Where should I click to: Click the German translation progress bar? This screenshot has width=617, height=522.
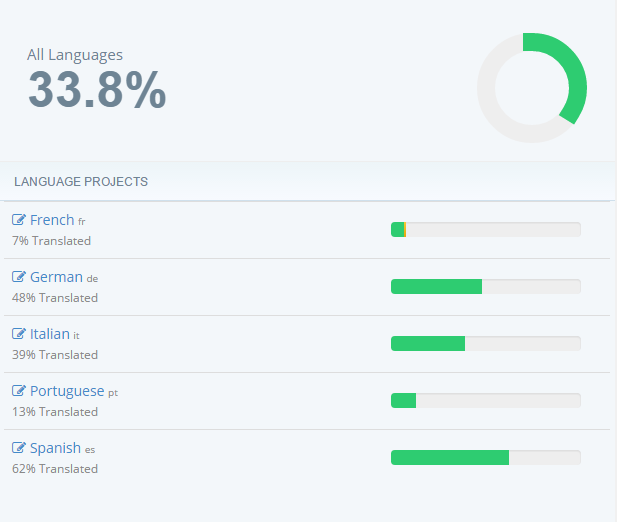coord(485,287)
